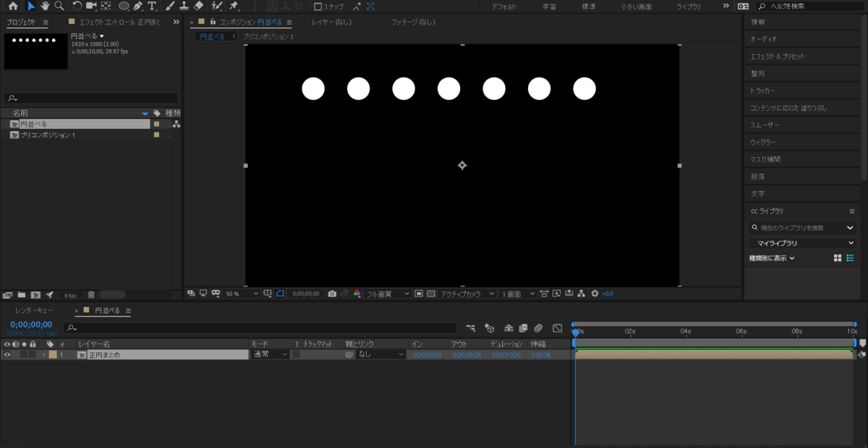This screenshot has height=448, width=868.
Task: Open the Graph Editor icon in timeline
Action: (x=557, y=328)
